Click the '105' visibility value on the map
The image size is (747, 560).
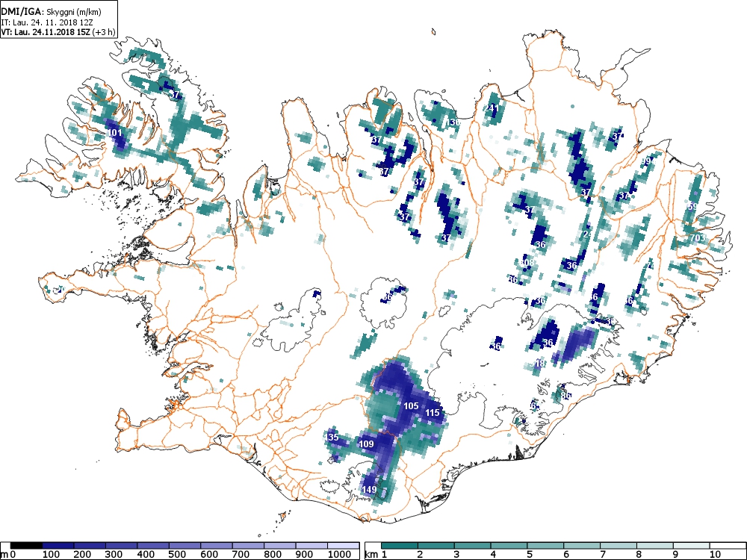coord(411,406)
